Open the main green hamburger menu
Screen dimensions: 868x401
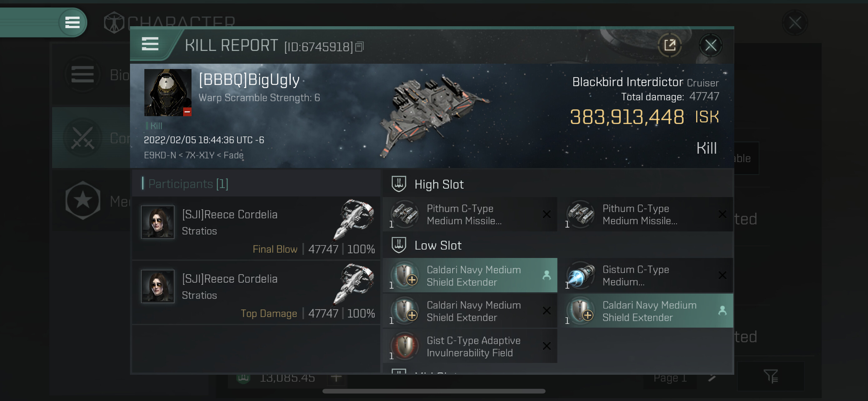(x=72, y=22)
